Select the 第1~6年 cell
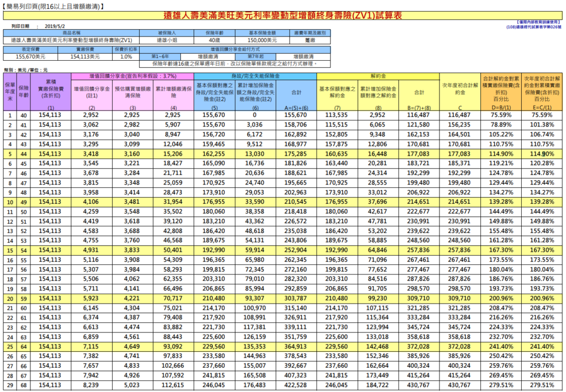This screenshot has width=566, height=392. tap(160, 57)
